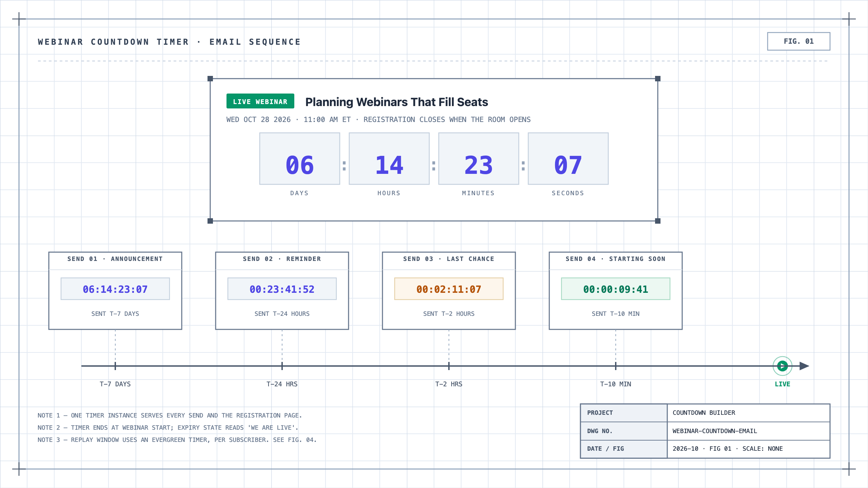868x488 pixels.
Task: Click the SECONDS label under countdown
Action: 568,193
